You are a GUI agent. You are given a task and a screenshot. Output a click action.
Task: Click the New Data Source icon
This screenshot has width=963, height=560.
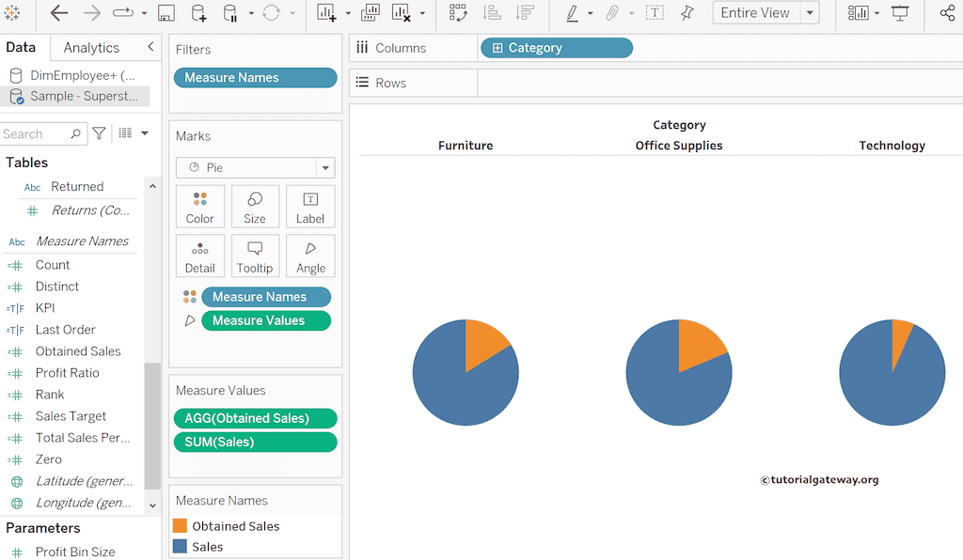pyautogui.click(x=198, y=13)
